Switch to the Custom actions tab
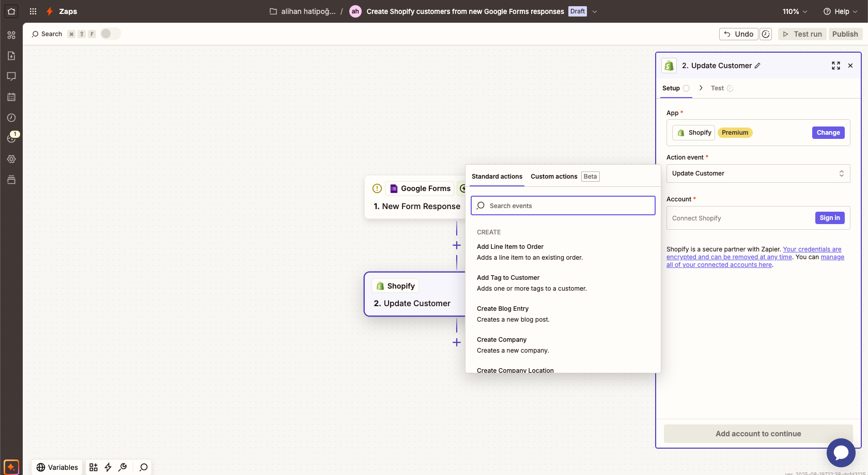 tap(554, 177)
